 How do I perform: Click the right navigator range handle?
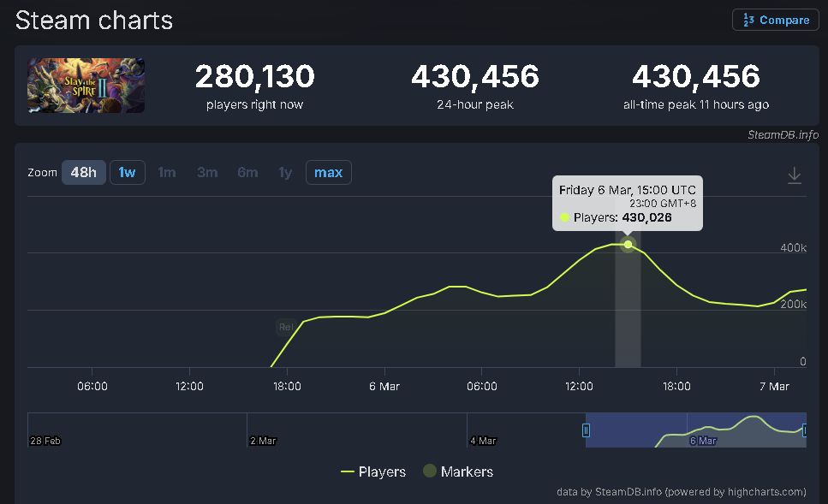[805, 430]
